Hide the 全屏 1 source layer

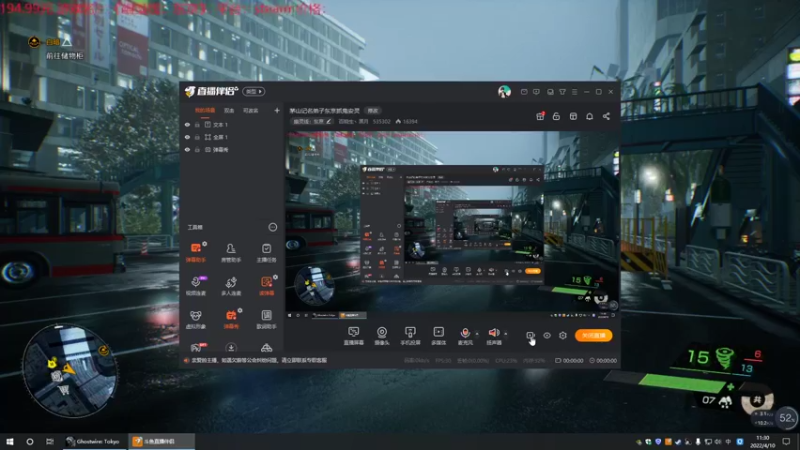pos(187,137)
